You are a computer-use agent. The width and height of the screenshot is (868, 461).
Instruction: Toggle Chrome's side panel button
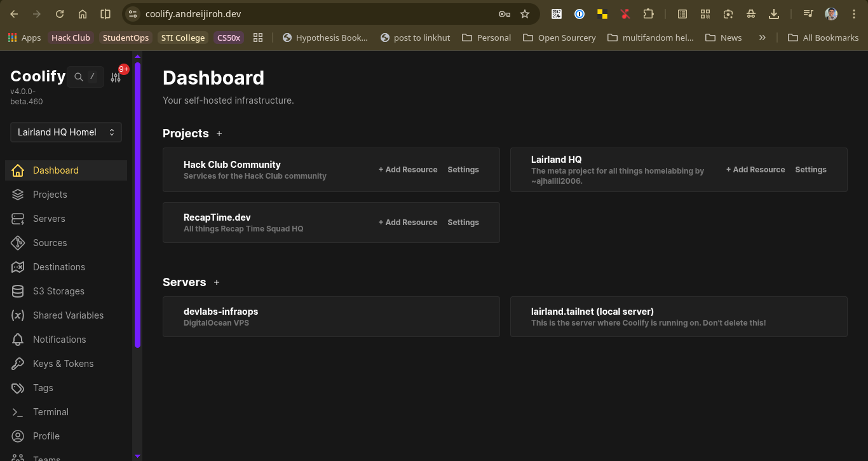point(105,14)
